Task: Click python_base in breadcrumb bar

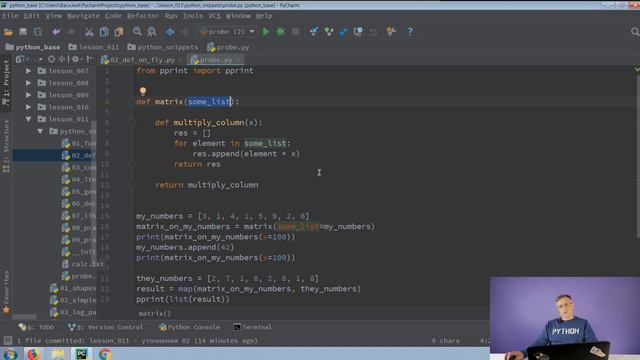Action: coord(33,47)
